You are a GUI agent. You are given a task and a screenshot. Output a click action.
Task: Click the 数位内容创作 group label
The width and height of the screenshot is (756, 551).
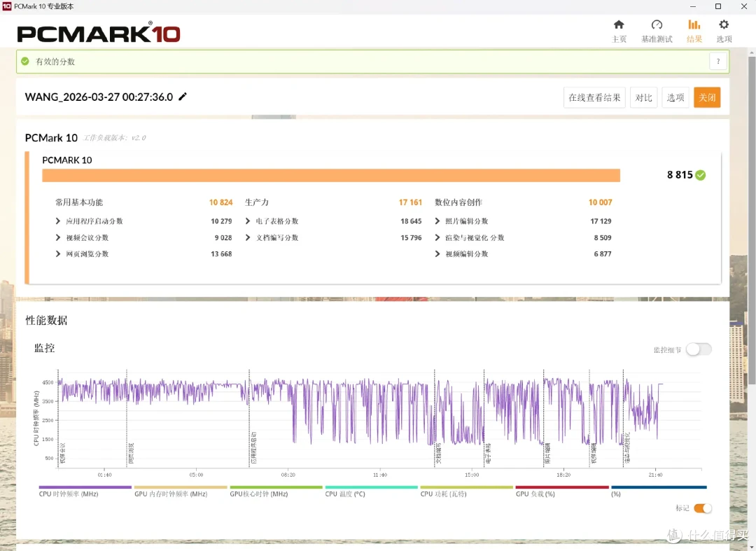click(x=458, y=202)
